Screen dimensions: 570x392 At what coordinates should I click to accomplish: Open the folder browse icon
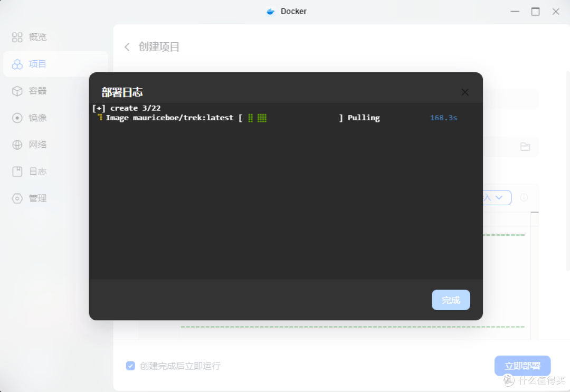pos(525,147)
